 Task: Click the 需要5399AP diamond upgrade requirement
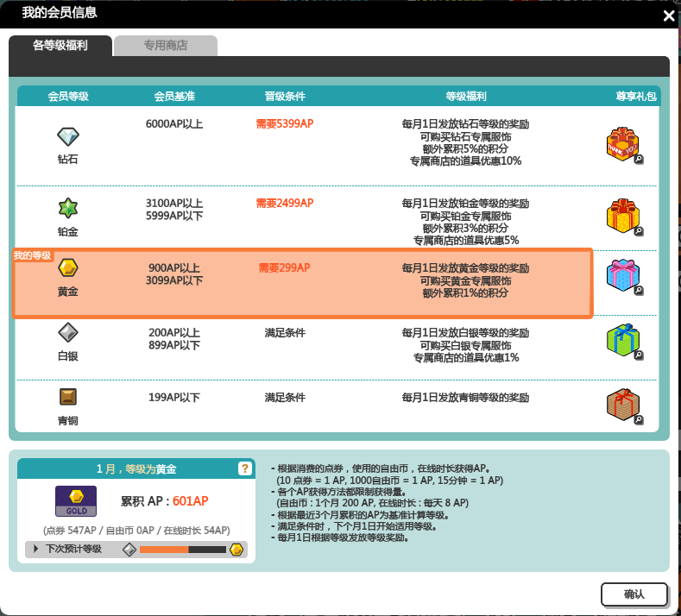284,124
